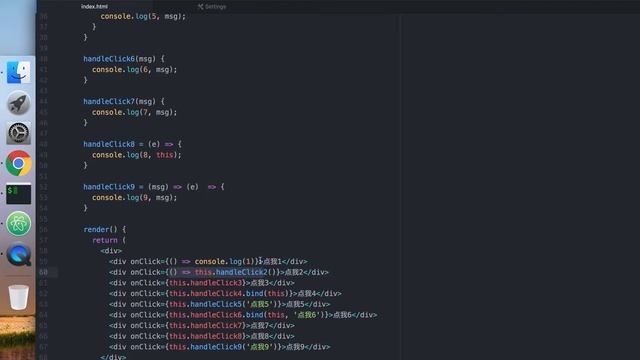Click the opening <div> tag line

click(x=111, y=251)
